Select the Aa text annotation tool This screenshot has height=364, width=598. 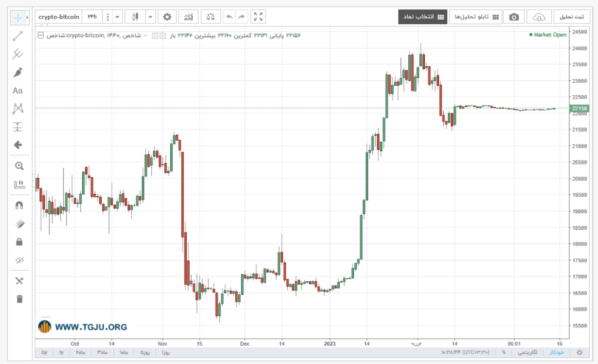point(17,91)
